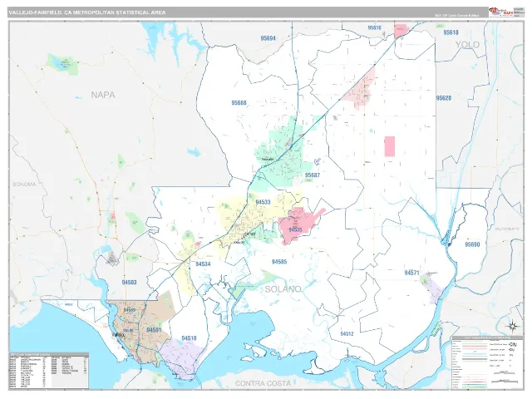Click ZIP code 95687 label

point(313,175)
